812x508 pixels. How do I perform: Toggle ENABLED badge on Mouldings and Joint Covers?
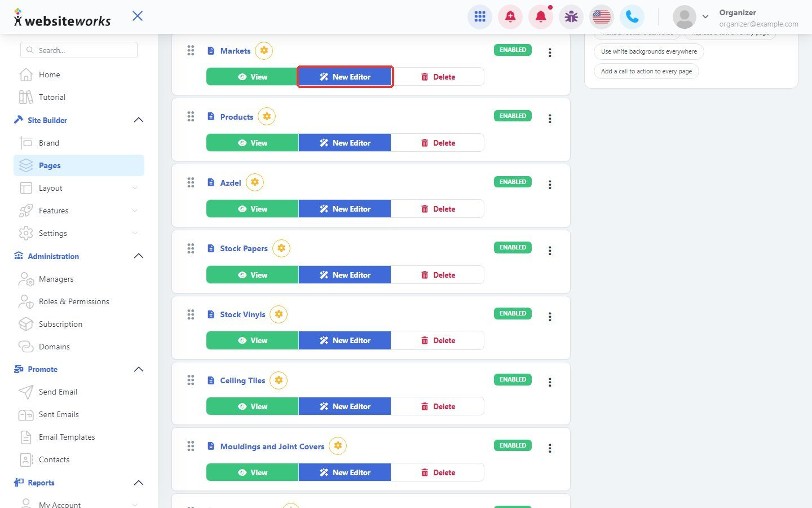[513, 445]
